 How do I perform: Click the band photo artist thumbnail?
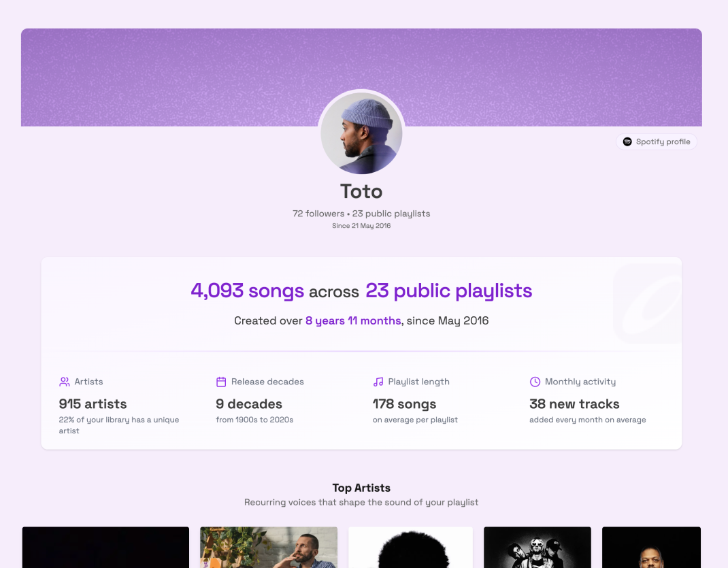[537, 548]
